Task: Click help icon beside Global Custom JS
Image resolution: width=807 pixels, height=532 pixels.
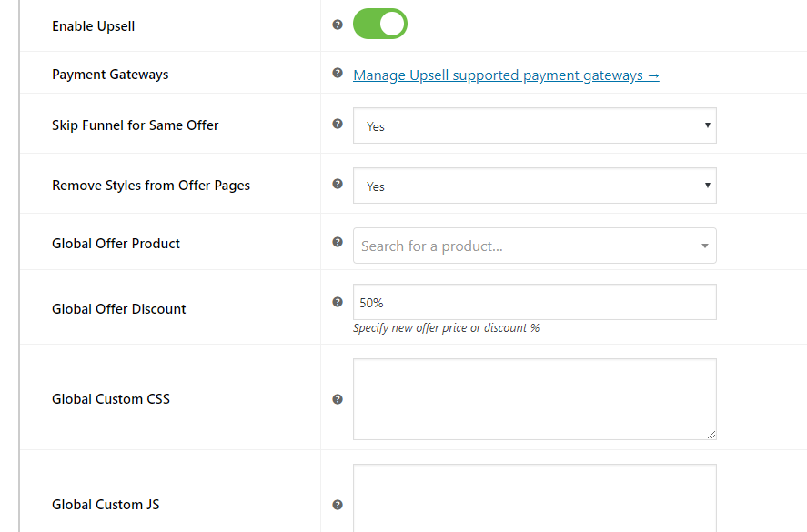Action: pos(338,505)
